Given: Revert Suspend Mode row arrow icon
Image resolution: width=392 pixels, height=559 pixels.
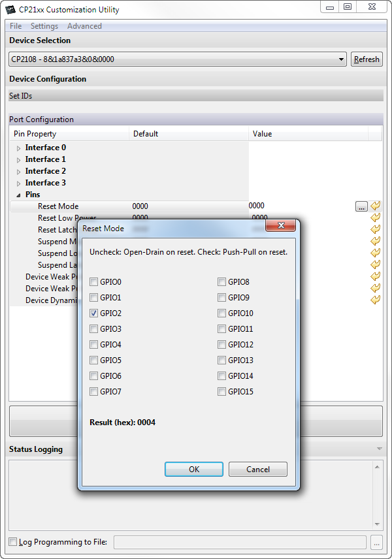Looking at the screenshot, I should (375, 241).
